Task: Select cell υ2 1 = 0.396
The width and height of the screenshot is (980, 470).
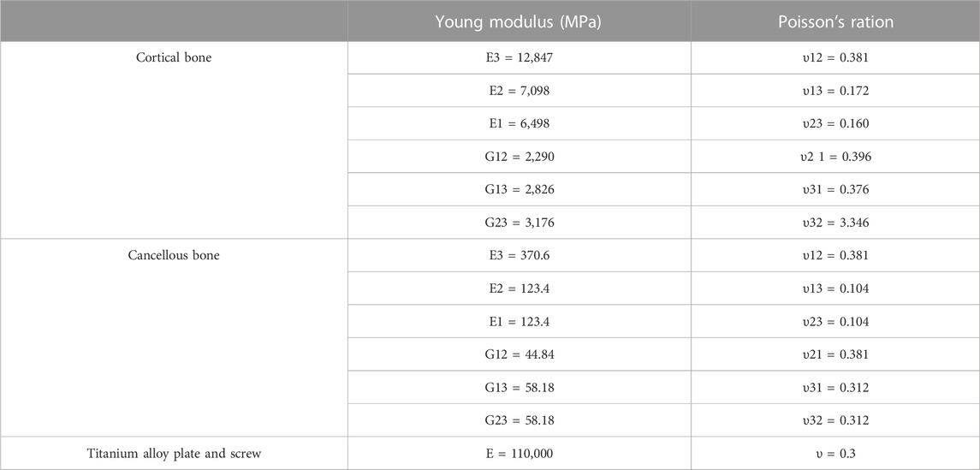Action: tap(835, 157)
